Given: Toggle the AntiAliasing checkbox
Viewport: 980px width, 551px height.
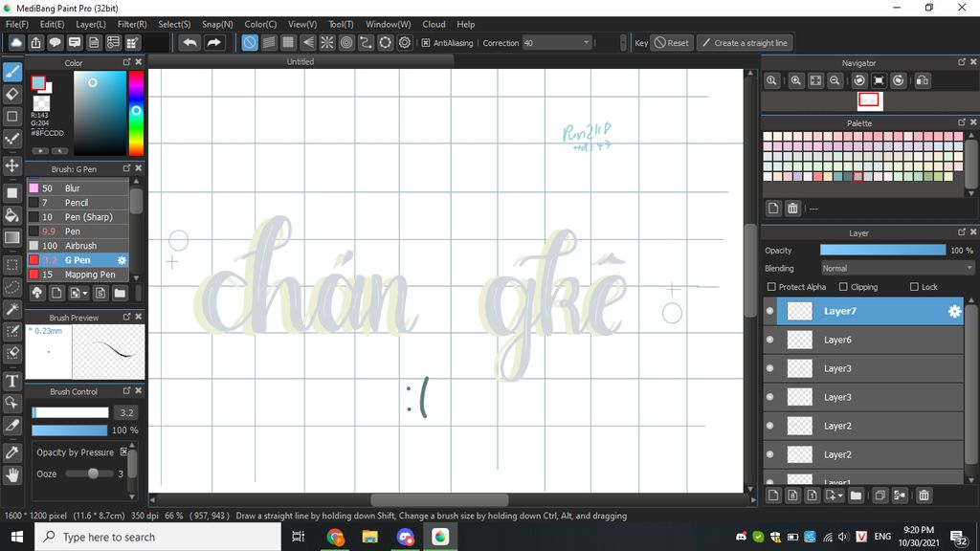Looking at the screenshot, I should 426,43.
